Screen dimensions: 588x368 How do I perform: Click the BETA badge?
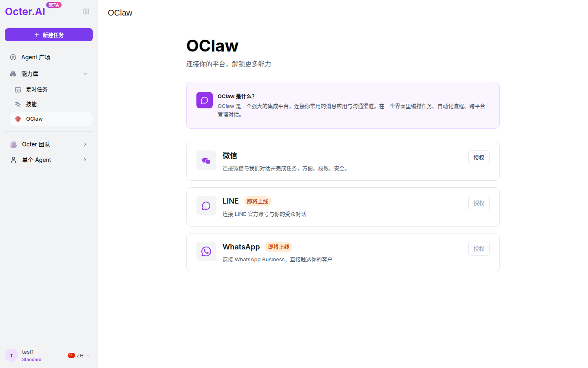pyautogui.click(x=54, y=5)
